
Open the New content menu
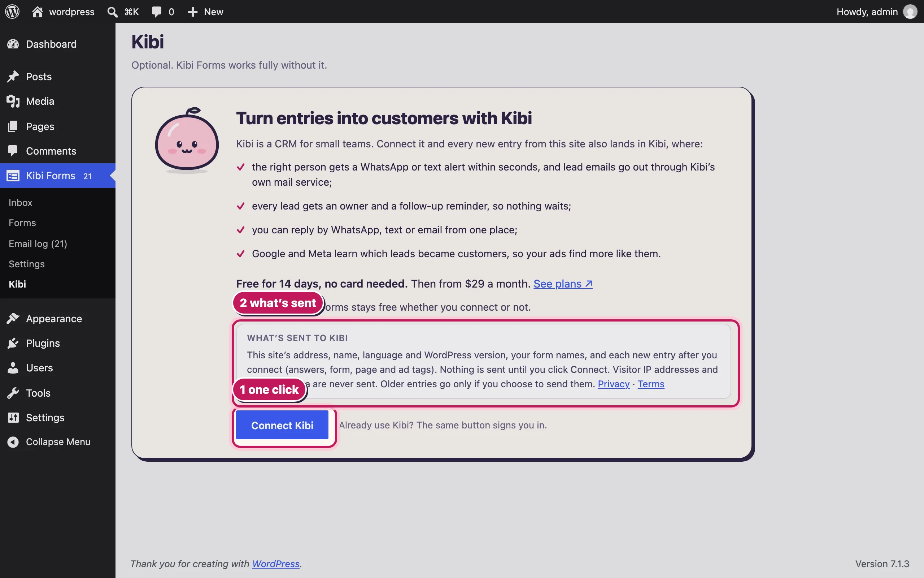205,12
